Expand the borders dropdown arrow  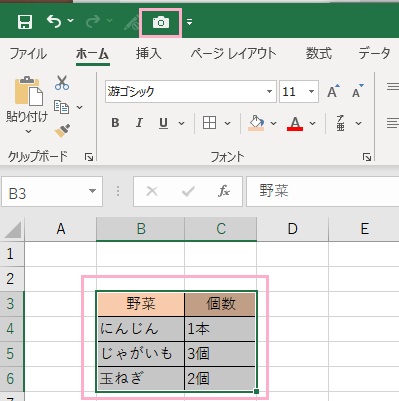coord(227,123)
